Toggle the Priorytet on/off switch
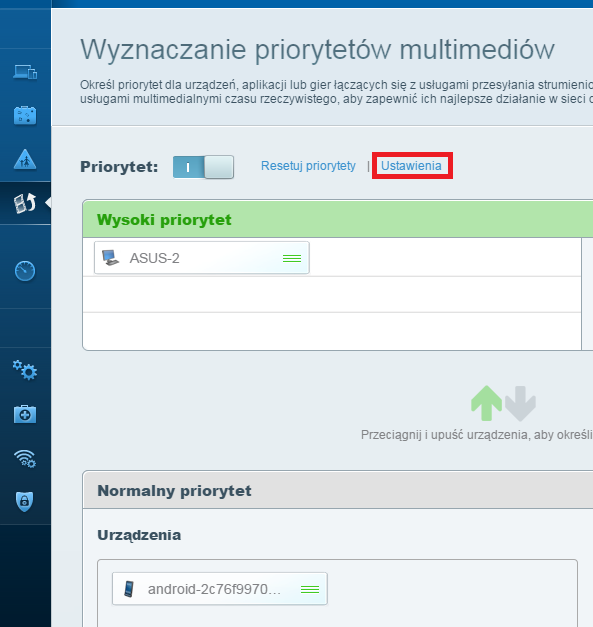Screen dimensions: 593x627 click(203, 167)
